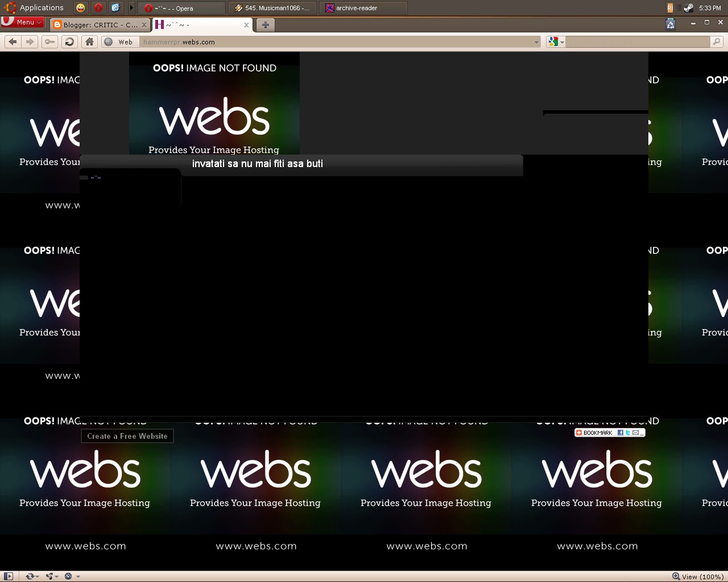Launch Opera from the panel launcher
The width and height of the screenshot is (728, 582).
[x=98, y=8]
